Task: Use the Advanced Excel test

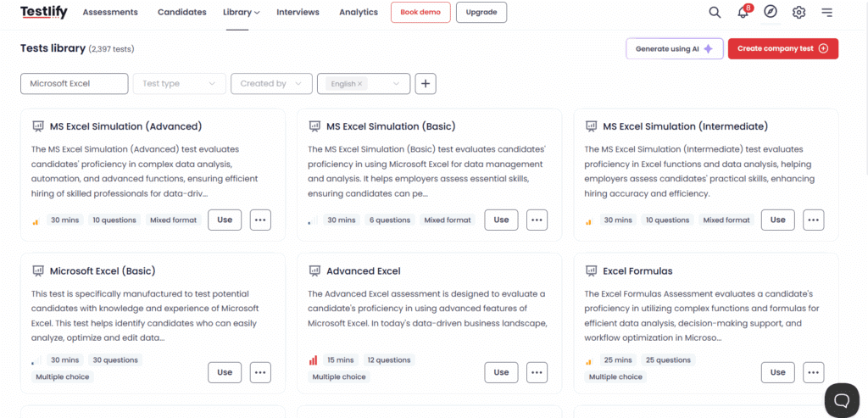Action: (501, 372)
